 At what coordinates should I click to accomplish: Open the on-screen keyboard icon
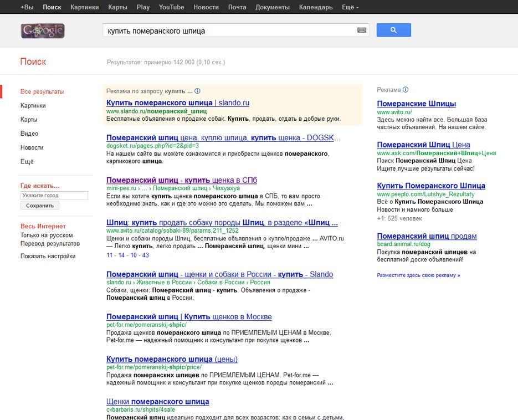[x=362, y=30]
